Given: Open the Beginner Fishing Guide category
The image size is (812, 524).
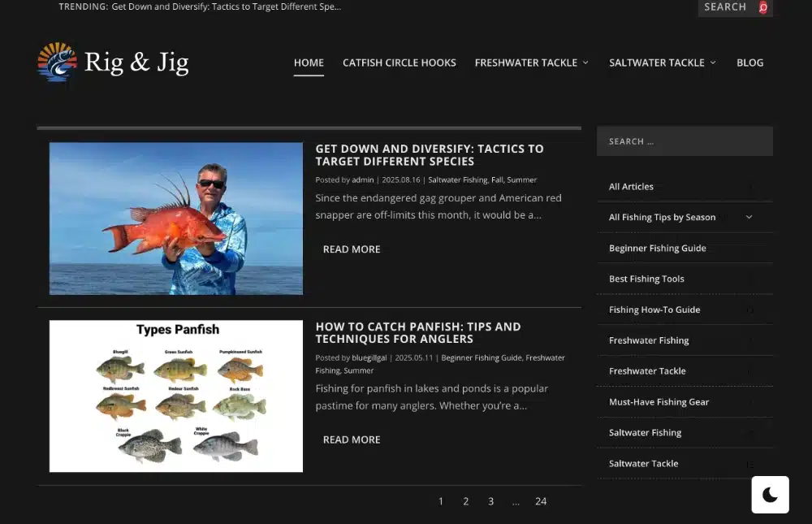Looking at the screenshot, I should point(657,249).
